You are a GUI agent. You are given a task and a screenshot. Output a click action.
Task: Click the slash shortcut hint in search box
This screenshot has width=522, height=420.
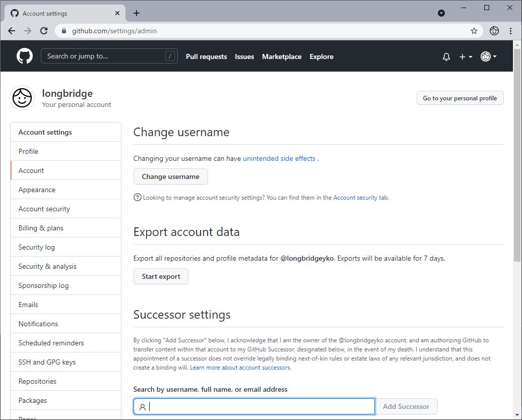pyautogui.click(x=170, y=56)
